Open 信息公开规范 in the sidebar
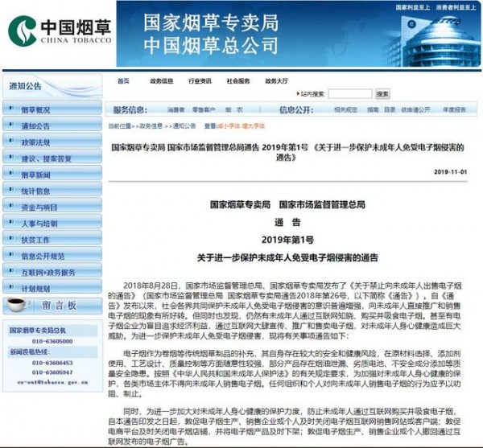The height and width of the screenshot is (448, 483). [52, 254]
